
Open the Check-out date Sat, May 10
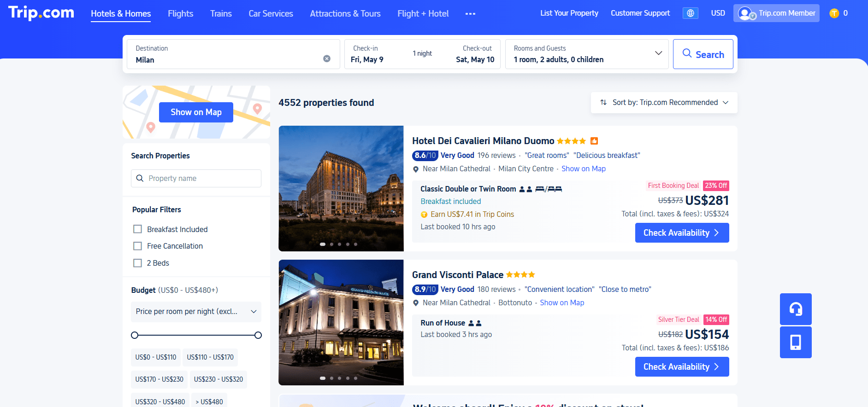pos(475,60)
